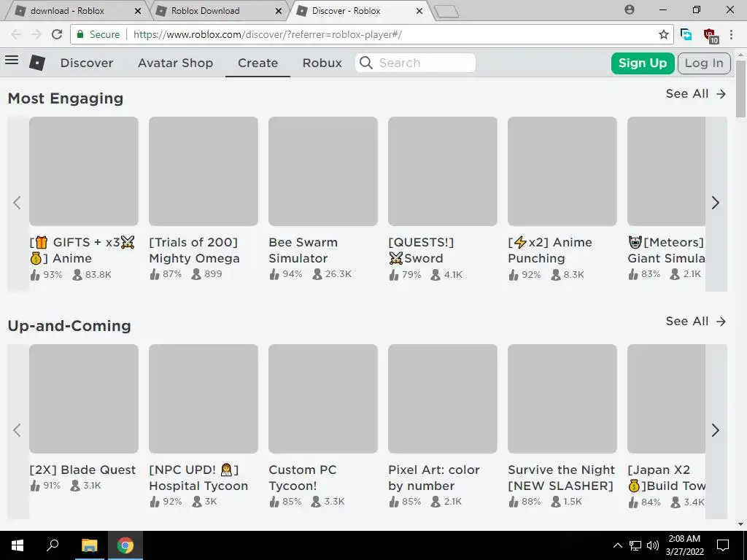Click the 'Bee Swarm Simulator' title text
The width and height of the screenshot is (747, 560).
point(303,251)
